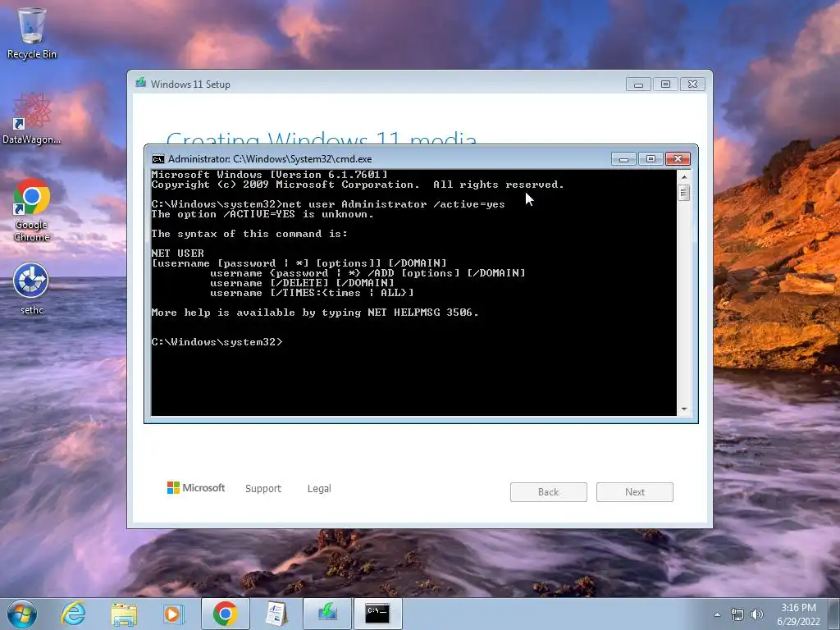Image resolution: width=840 pixels, height=630 pixels.
Task: Switch to the WordPad document taskbar item
Action: tap(276, 614)
